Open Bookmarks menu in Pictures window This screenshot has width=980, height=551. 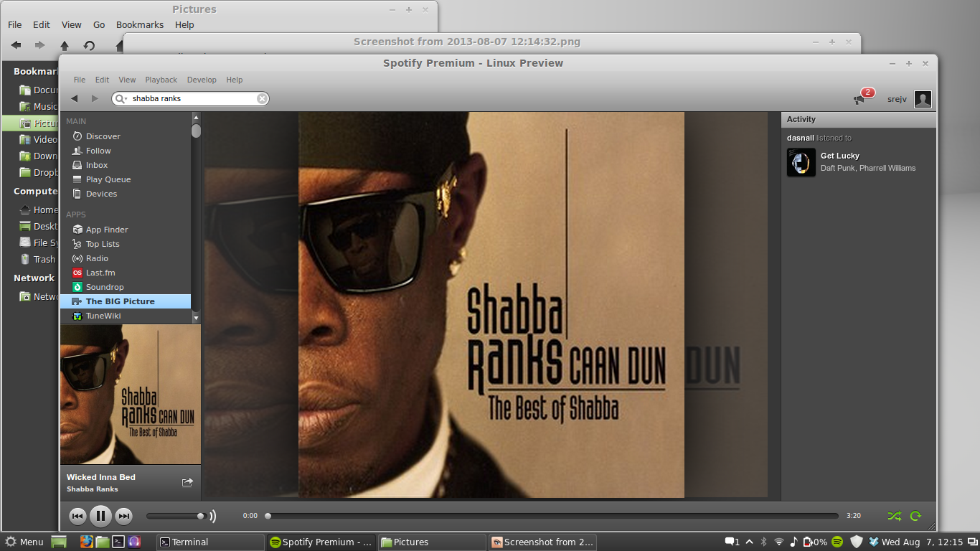click(140, 24)
